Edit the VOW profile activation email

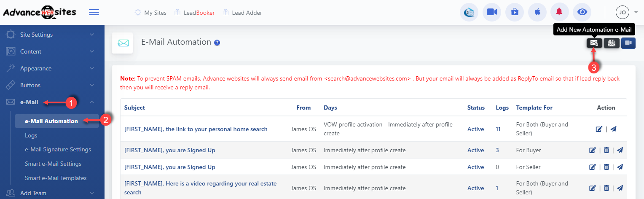coord(599,129)
